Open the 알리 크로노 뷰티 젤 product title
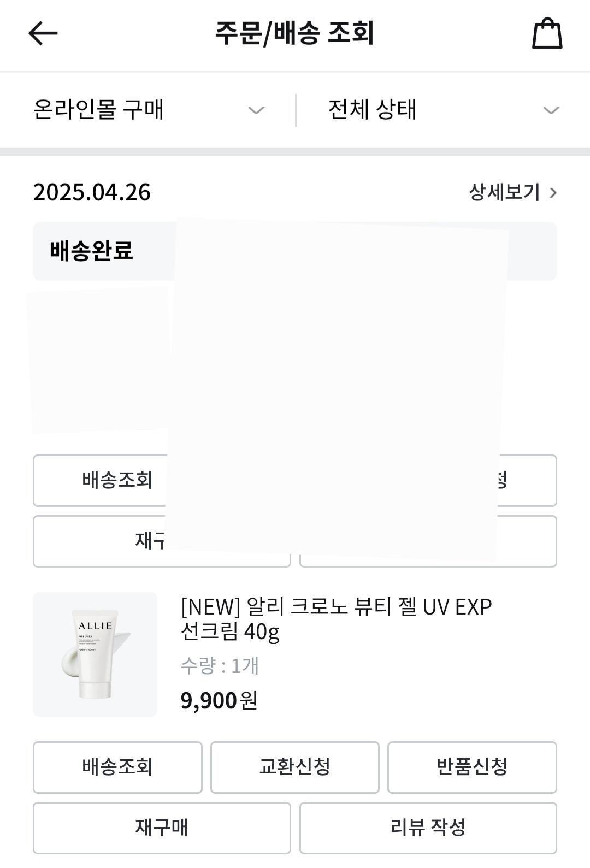 pyautogui.click(x=336, y=619)
